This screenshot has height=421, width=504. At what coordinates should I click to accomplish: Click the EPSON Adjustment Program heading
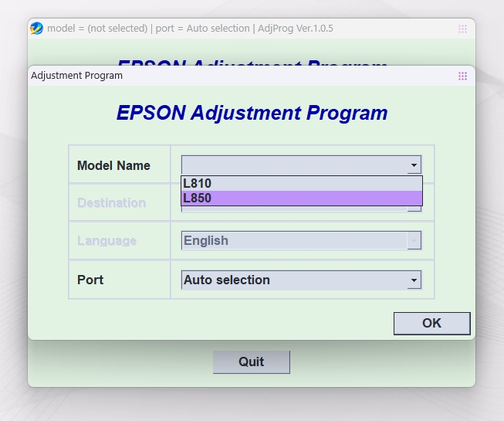coord(252,113)
